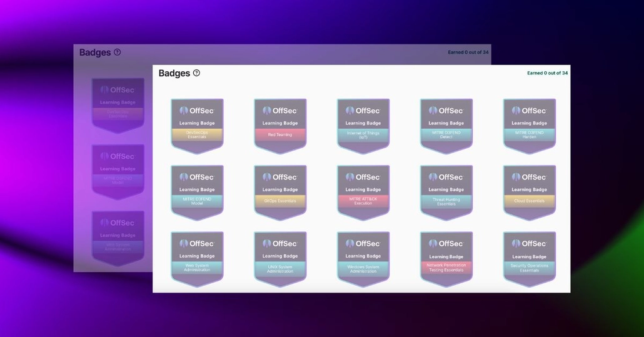Open the help icon in the back Badges panel
The image size is (644, 337).
click(x=117, y=52)
